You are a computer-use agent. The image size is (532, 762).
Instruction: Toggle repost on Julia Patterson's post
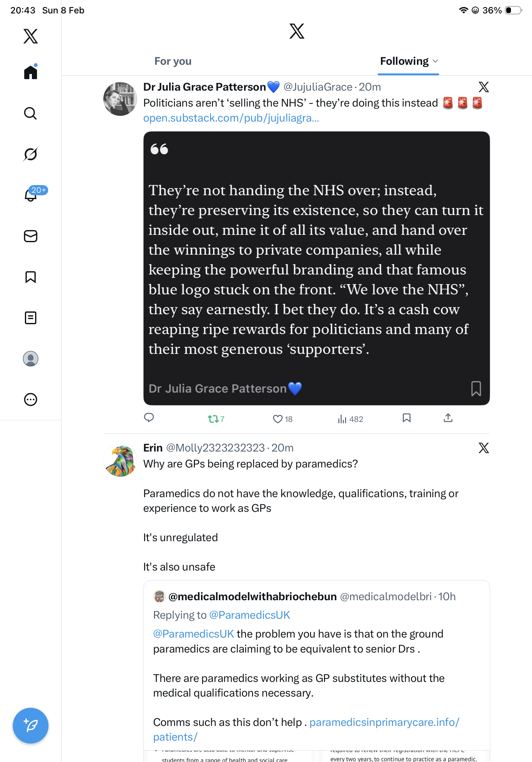tap(213, 419)
